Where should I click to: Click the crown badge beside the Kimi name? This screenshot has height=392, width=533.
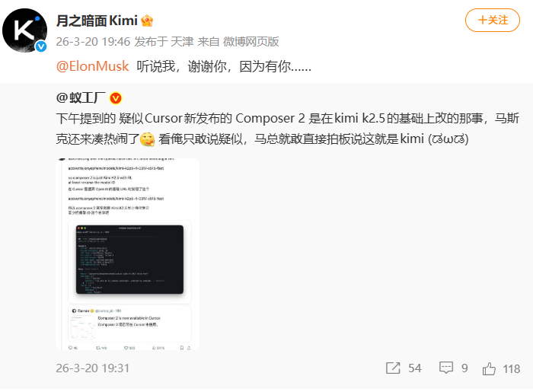[147, 21]
